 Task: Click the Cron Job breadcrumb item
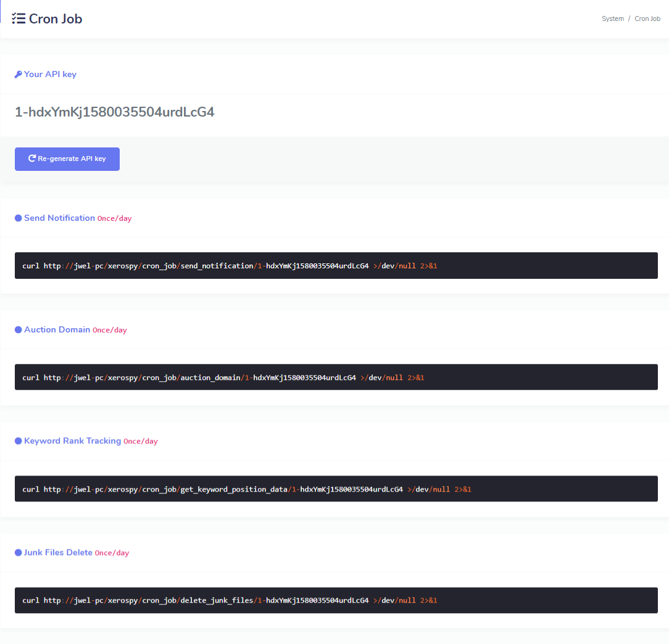pyautogui.click(x=647, y=19)
